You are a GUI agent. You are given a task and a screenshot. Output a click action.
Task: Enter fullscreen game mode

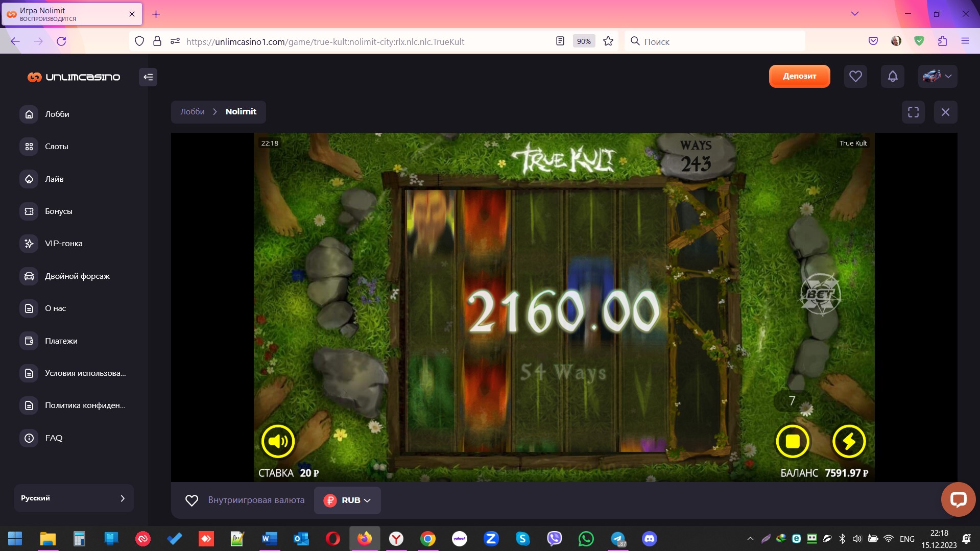913,112
